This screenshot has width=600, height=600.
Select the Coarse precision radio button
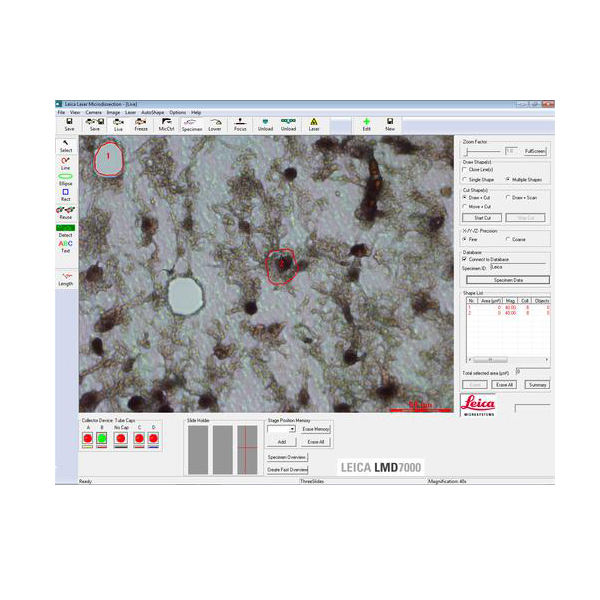[510, 239]
